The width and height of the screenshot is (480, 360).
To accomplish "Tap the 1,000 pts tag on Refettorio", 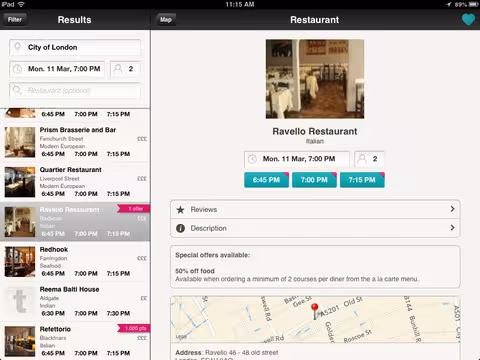I will tap(134, 328).
